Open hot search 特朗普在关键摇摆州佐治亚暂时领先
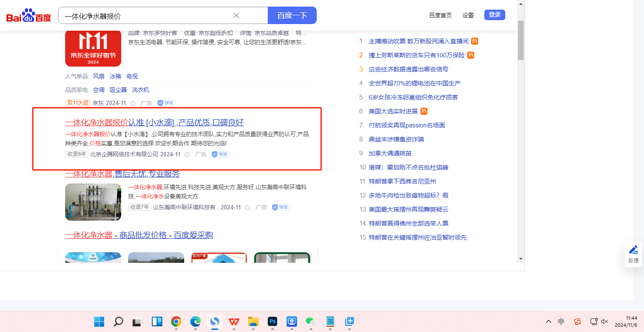Image resolution: width=644 pixels, height=332 pixels. click(x=418, y=237)
